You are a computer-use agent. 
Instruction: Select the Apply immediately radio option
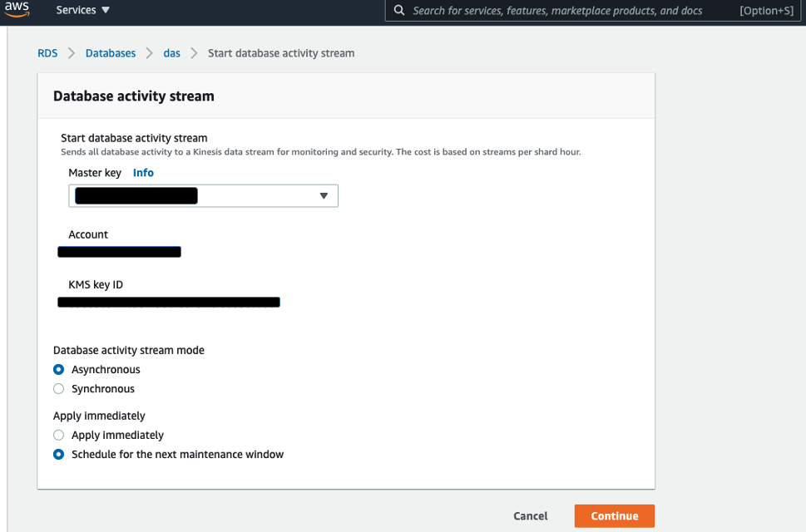tap(58, 436)
